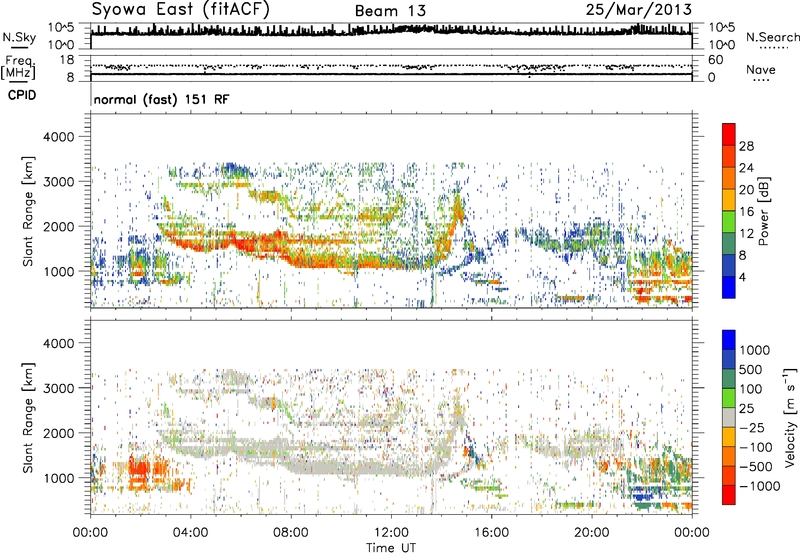Click the "18" tick on frequency axis
The width and height of the screenshot is (800, 554).
pos(67,60)
